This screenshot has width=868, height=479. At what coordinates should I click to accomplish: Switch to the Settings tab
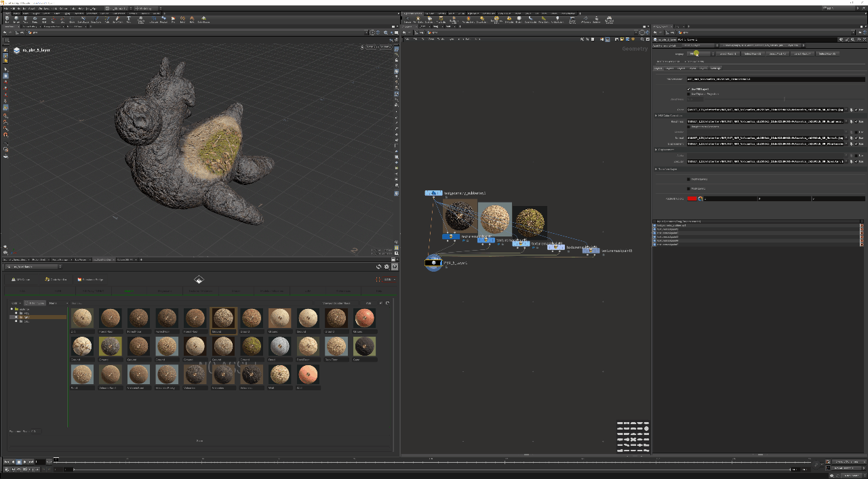click(x=715, y=68)
